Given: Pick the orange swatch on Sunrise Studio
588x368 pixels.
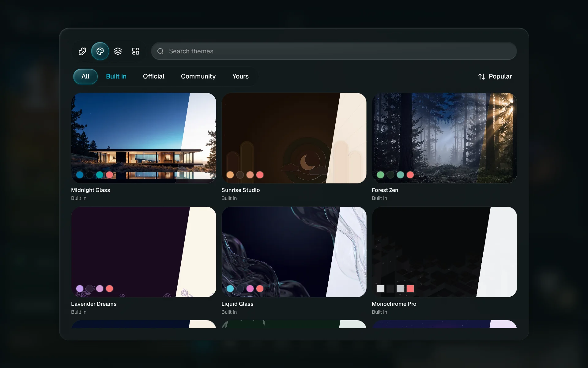Looking at the screenshot, I should tap(230, 175).
